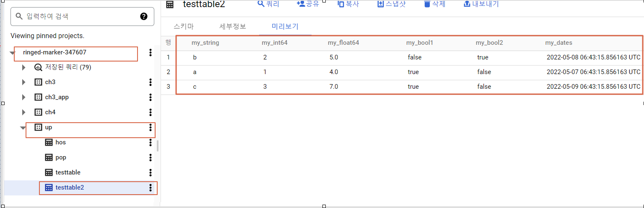Click my_string cell with value c
The width and height of the screenshot is (644, 208).
[x=195, y=87]
